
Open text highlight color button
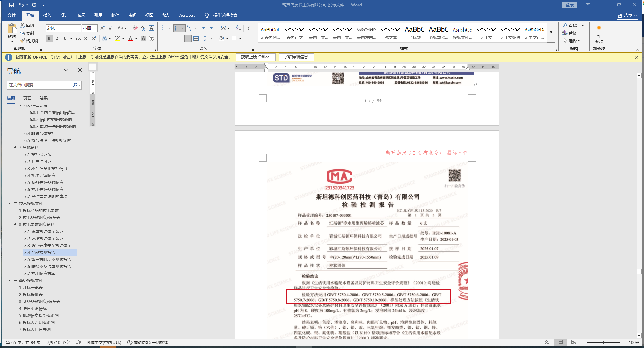[117, 38]
